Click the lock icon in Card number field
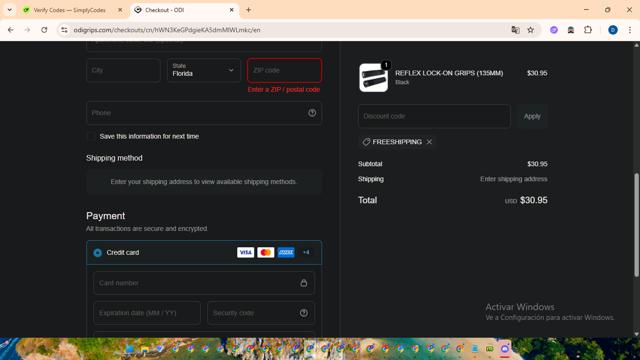This screenshot has width=640, height=360. pos(304,283)
